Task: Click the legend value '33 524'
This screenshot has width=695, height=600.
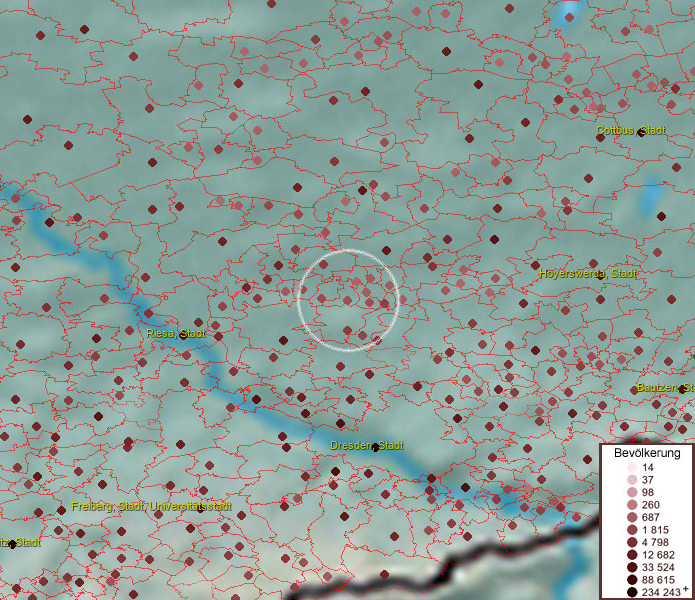Action: point(658,567)
